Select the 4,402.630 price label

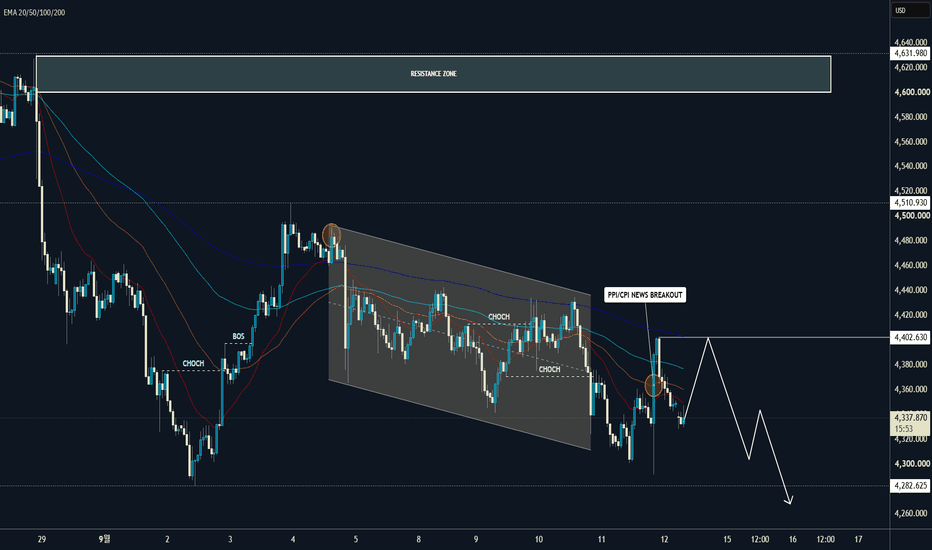910,337
